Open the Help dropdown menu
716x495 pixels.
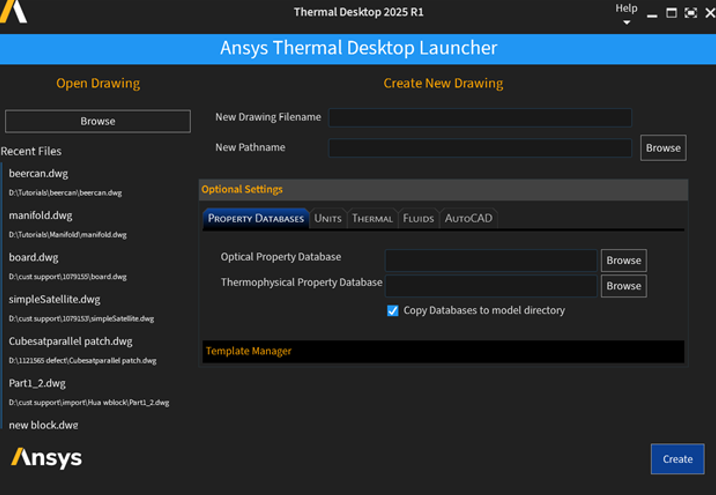[x=626, y=13]
